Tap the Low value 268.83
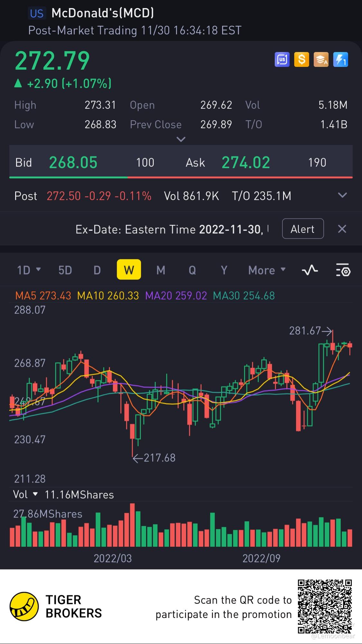 point(100,124)
